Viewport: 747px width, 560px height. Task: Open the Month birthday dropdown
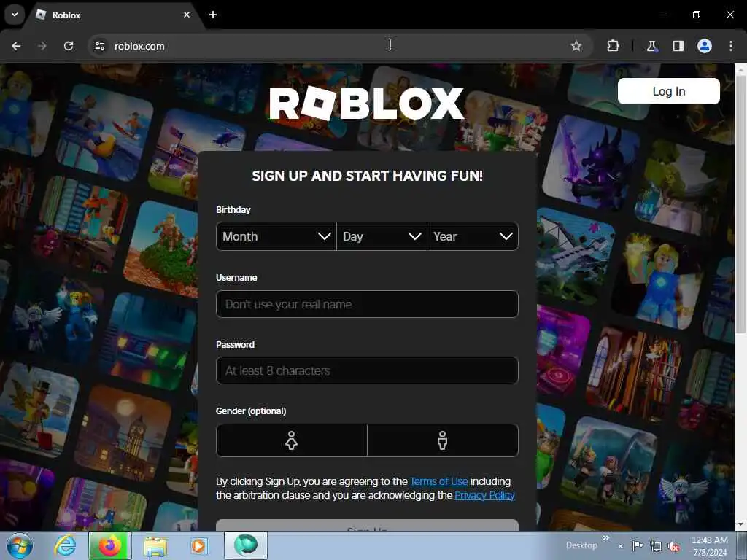click(276, 236)
